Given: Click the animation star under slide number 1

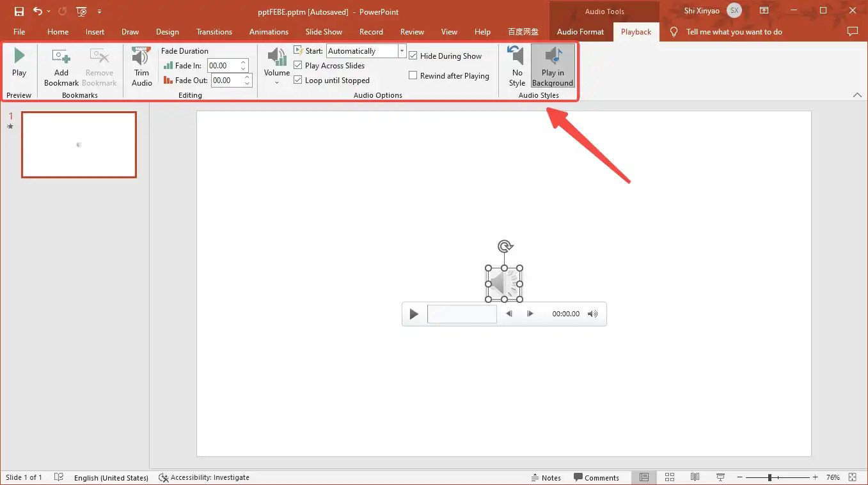Looking at the screenshot, I should (10, 127).
